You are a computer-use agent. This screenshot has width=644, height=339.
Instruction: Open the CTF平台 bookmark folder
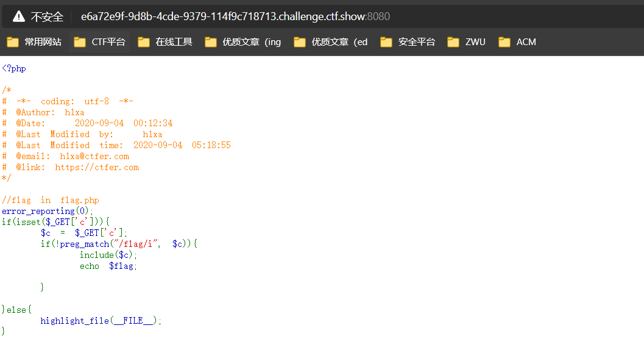pyautogui.click(x=99, y=42)
